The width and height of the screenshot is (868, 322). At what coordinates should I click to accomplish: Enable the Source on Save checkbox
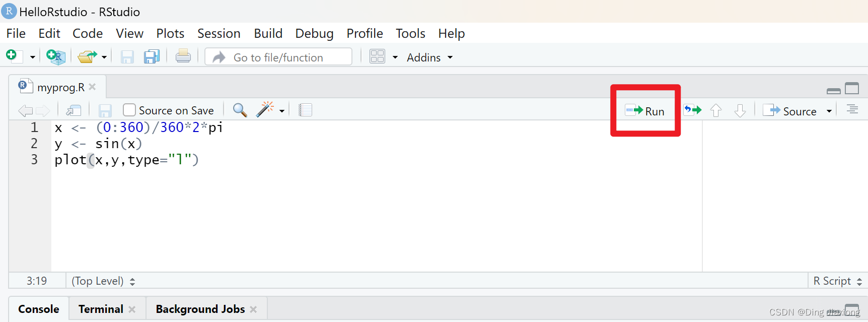point(129,110)
